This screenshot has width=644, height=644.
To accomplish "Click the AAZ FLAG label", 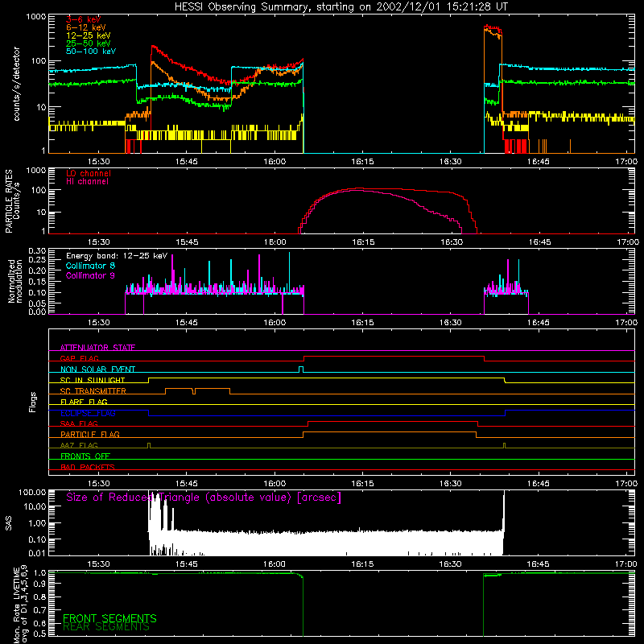I will click(x=79, y=445).
